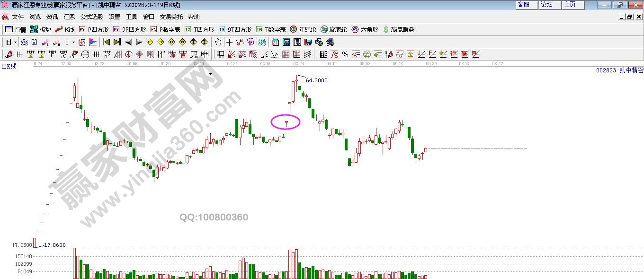Toggle the crosshair cursor mode
This screenshot has height=279, width=644.
coord(229,42)
